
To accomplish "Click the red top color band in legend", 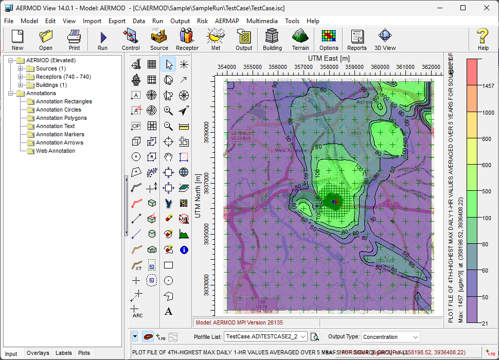I will (472, 72).
